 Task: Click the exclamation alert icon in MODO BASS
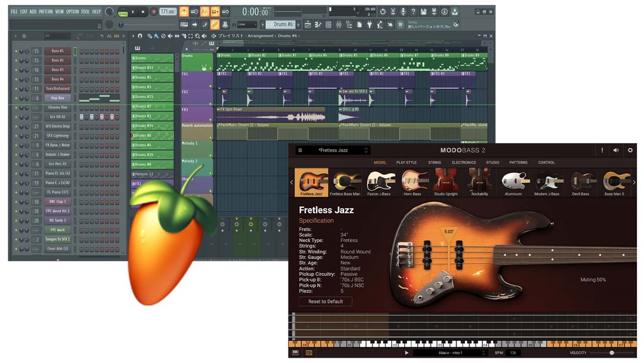pyautogui.click(x=602, y=150)
